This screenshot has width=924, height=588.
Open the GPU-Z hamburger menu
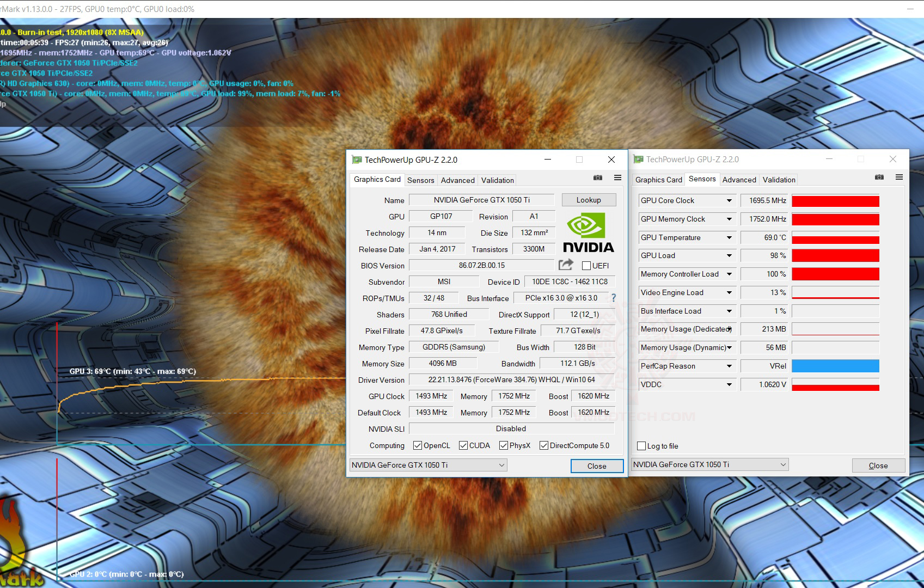[x=617, y=177]
